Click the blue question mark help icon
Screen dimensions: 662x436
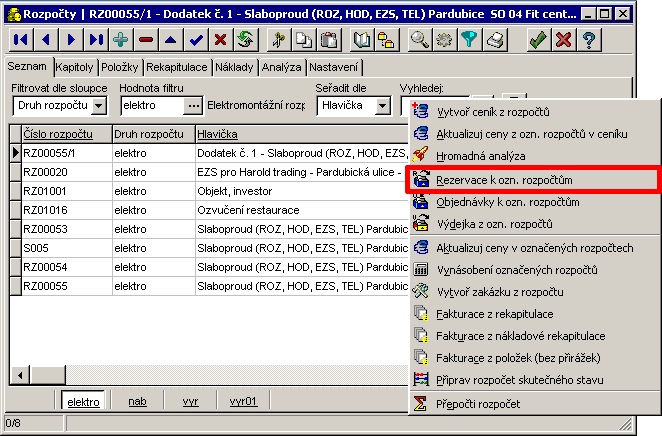(589, 40)
